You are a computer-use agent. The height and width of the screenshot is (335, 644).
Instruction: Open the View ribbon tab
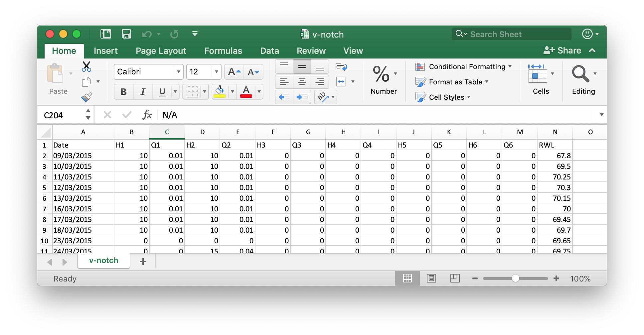pos(353,51)
